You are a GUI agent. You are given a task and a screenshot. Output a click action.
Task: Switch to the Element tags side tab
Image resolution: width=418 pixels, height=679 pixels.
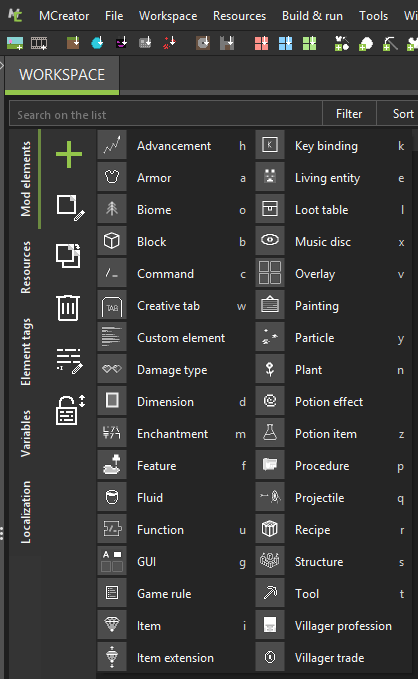click(26, 352)
